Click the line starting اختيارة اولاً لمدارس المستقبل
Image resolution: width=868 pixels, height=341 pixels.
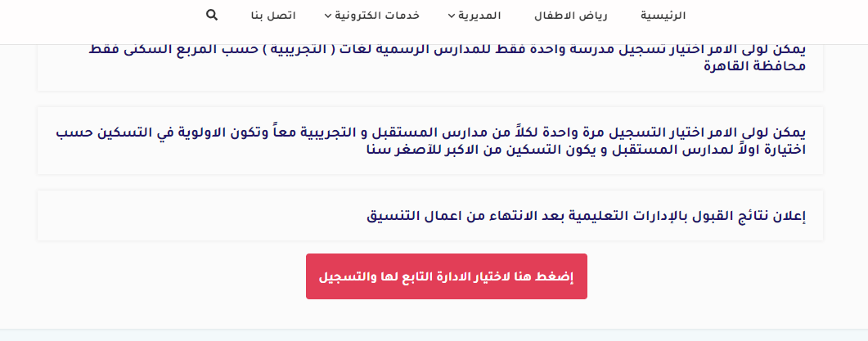click(x=587, y=150)
